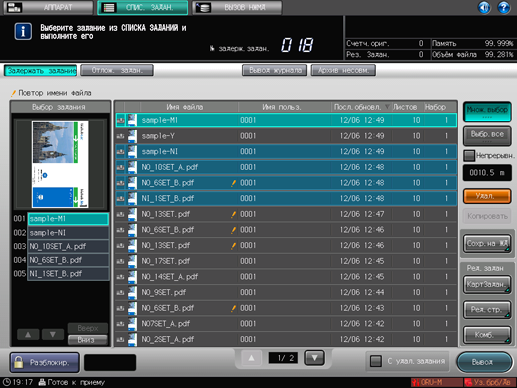Click the user name column header
The width and height of the screenshot is (517, 388).
[284, 107]
